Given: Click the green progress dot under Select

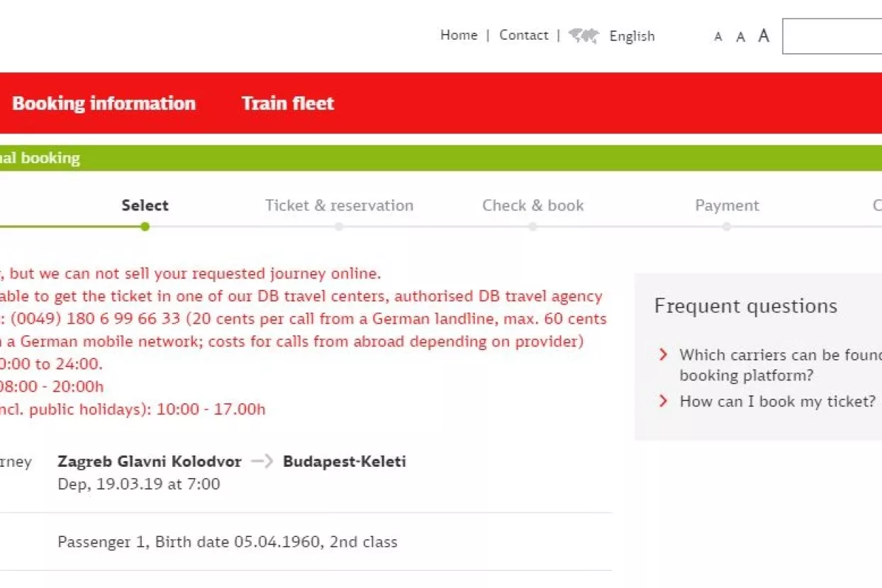Looking at the screenshot, I should click(x=145, y=227).
